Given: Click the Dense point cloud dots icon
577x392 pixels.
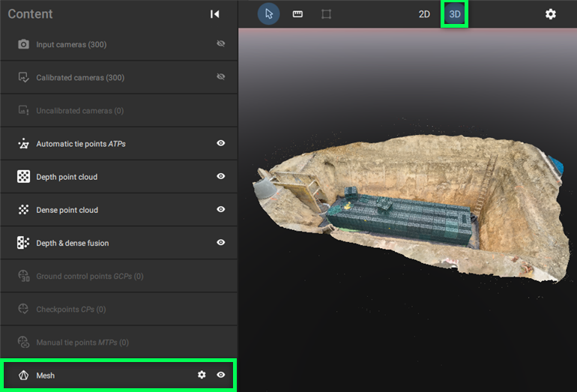Looking at the screenshot, I should point(23,210).
